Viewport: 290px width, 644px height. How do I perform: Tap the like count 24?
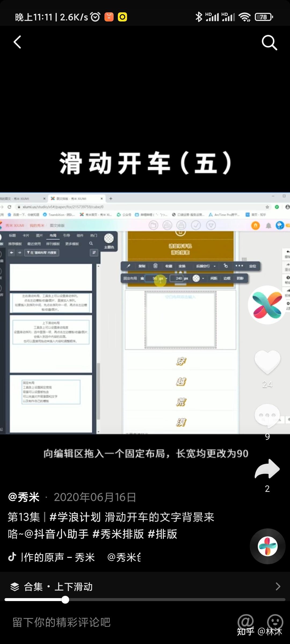coord(267,384)
